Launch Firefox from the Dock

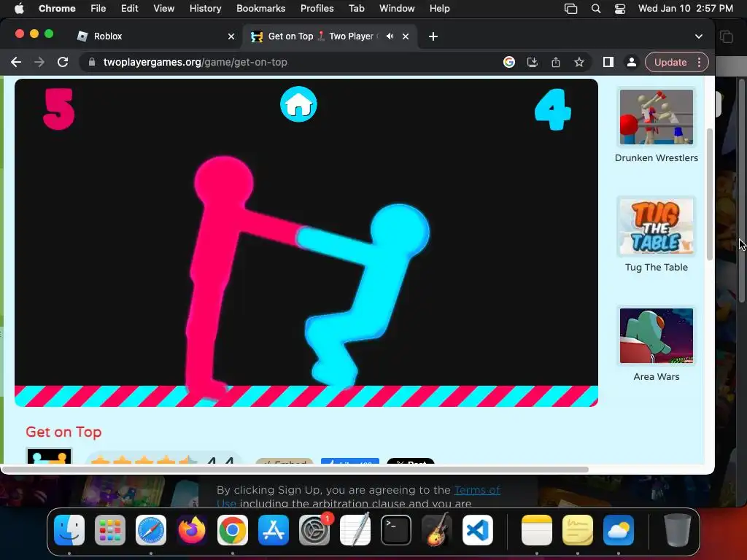click(x=192, y=530)
